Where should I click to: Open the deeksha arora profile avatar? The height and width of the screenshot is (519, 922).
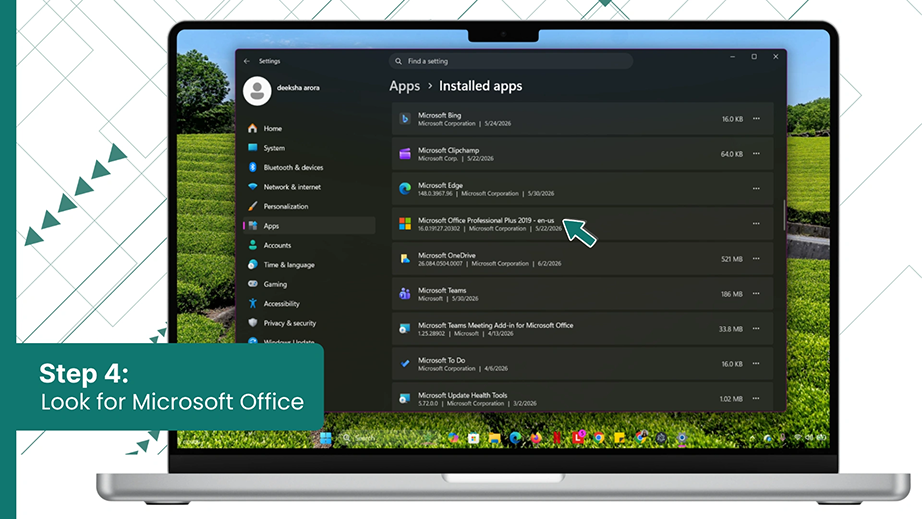tap(257, 91)
